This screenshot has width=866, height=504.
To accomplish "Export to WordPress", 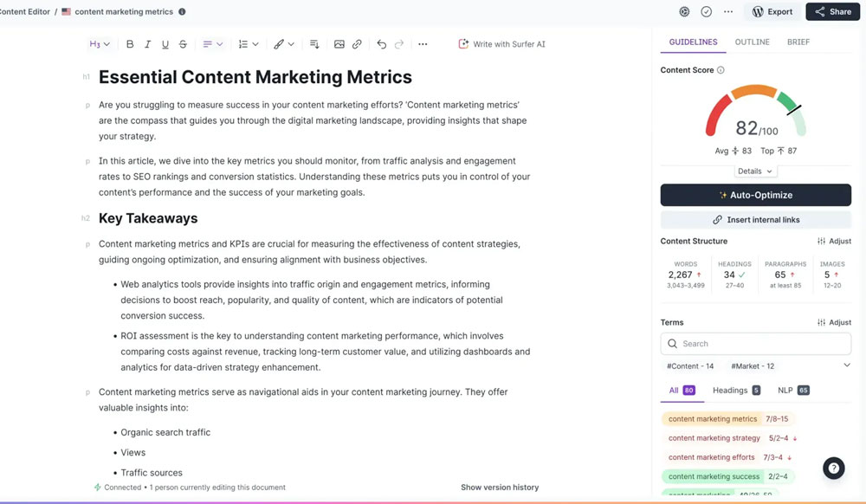I will 772,11.
